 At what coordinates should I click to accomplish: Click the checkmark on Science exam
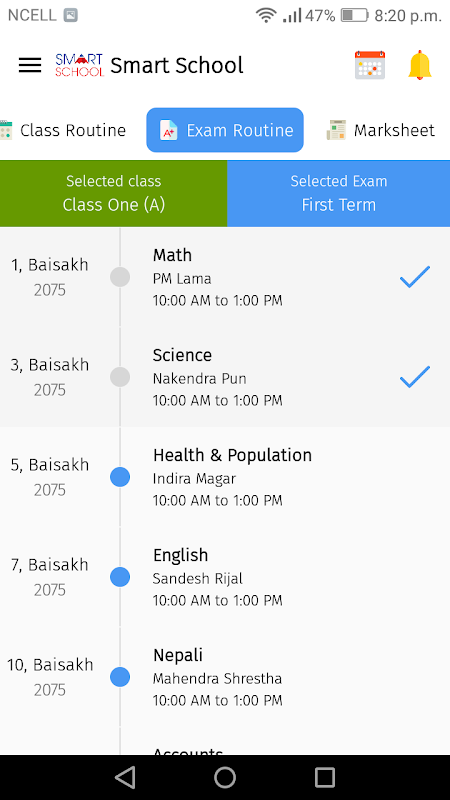[415, 377]
